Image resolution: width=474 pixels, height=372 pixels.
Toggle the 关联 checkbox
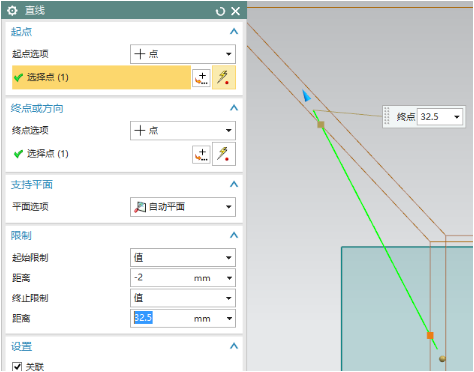click(x=17, y=367)
